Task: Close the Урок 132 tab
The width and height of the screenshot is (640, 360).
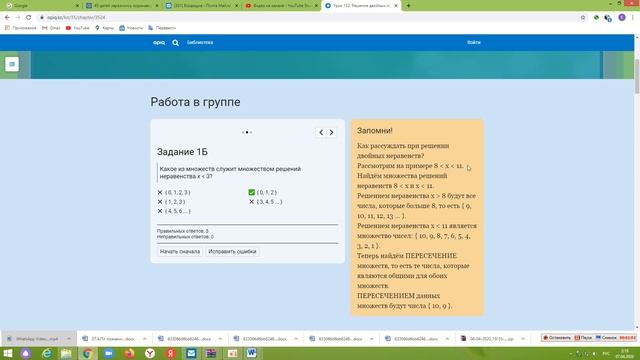Action: pos(396,6)
